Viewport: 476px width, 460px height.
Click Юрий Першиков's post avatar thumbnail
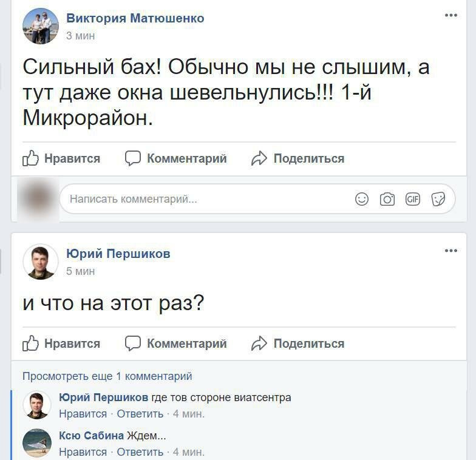point(41,262)
